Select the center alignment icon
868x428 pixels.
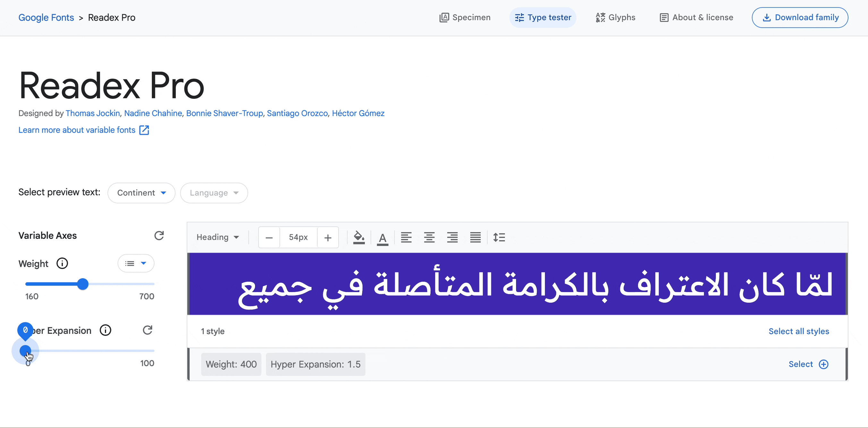click(x=429, y=237)
